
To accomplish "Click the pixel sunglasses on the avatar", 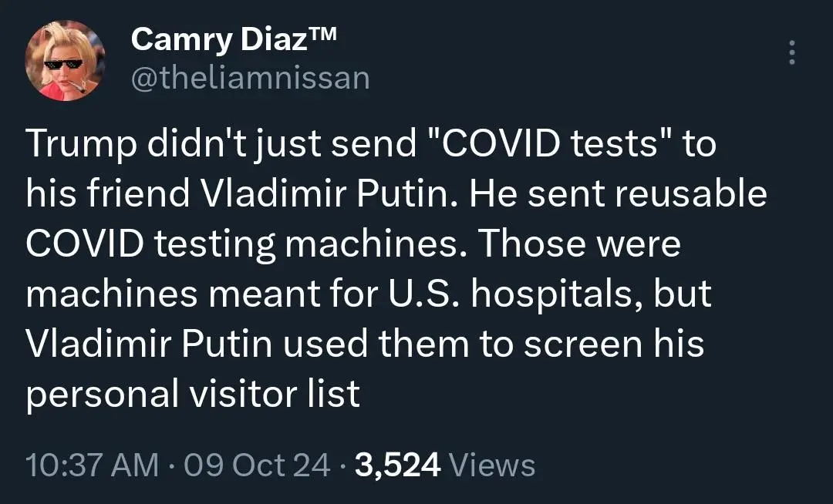I will 63,65.
